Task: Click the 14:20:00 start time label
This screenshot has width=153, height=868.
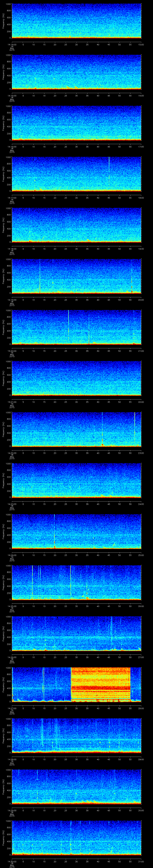Action: point(12,351)
